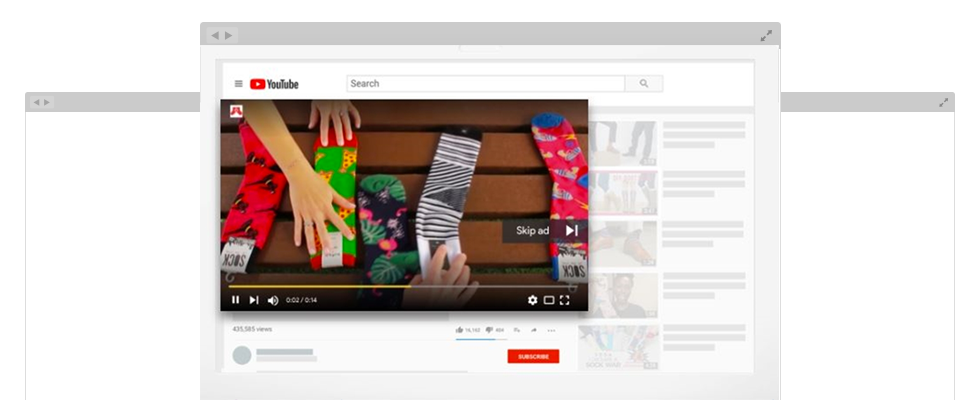Click the 435,585 views count text
The height and width of the screenshot is (400, 980).
coord(252,329)
